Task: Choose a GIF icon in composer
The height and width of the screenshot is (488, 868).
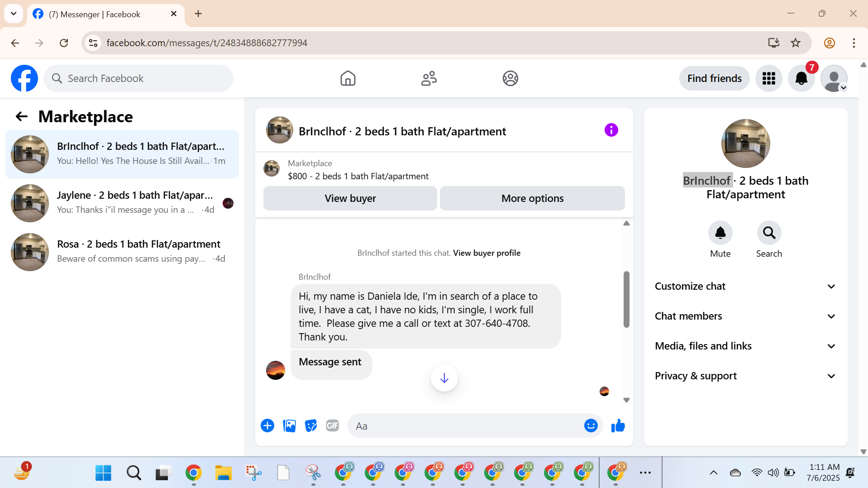Action: point(333,426)
